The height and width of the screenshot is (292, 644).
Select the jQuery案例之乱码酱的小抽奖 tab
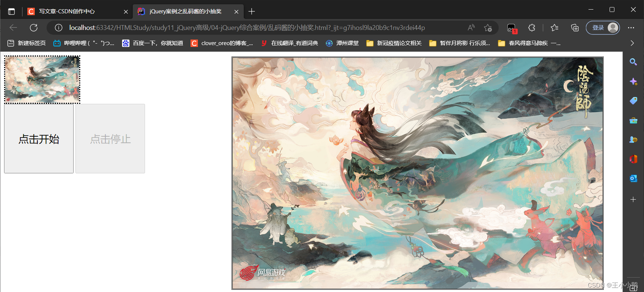188,11
